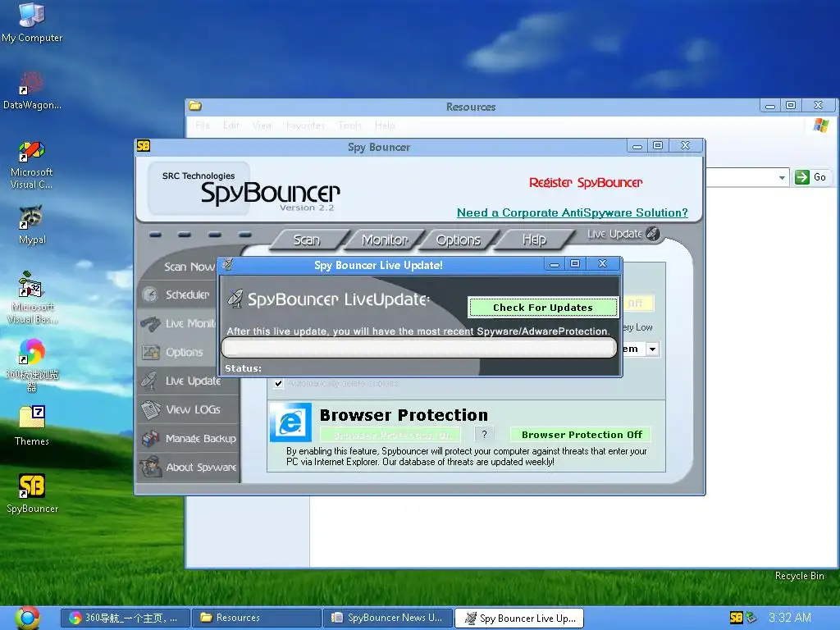Click the SB system tray icon

coord(737,618)
